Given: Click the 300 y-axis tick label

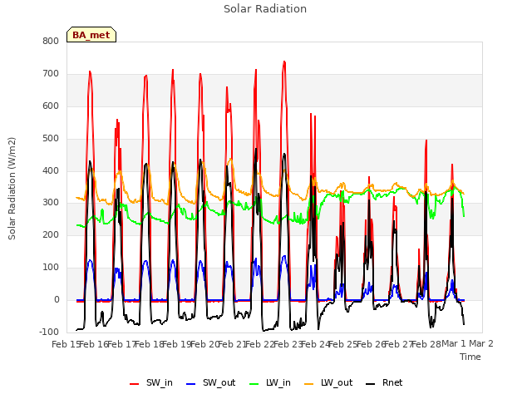Looking at the screenshot, I should pyautogui.click(x=51, y=203).
